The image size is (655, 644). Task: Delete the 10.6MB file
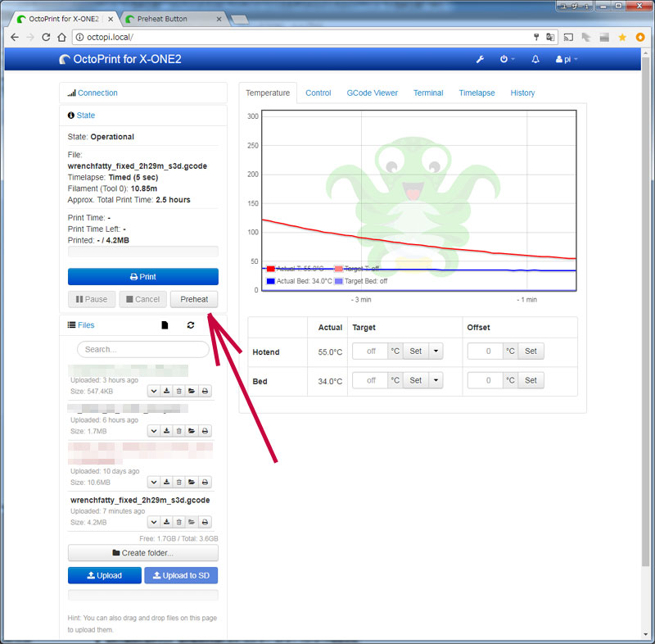178,483
